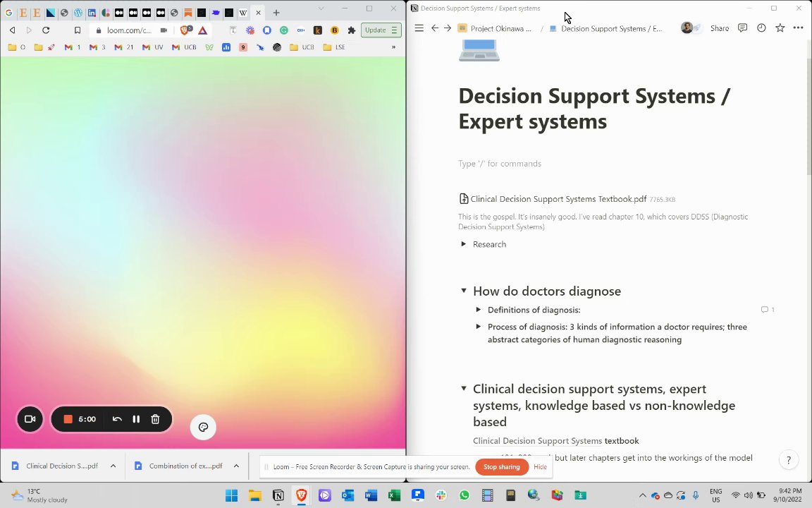Screen dimensions: 812x508
Task: Switch to the Wikipedia browser tab
Action: click(243, 13)
